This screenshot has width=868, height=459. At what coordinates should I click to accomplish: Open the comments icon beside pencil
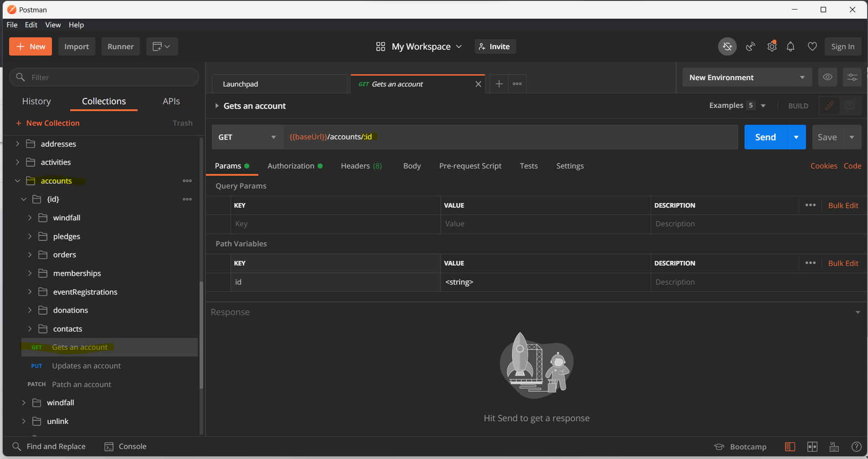pos(850,106)
